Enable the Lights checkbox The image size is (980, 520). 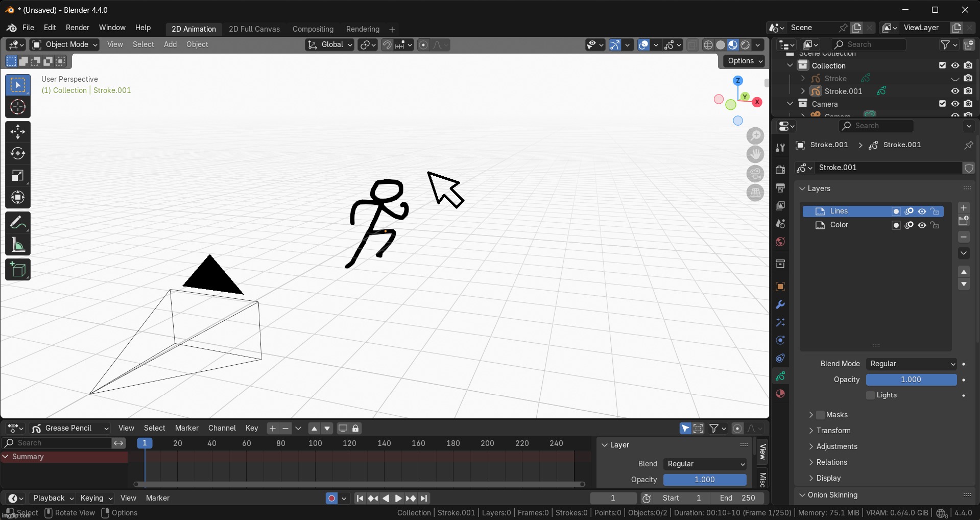click(x=871, y=395)
